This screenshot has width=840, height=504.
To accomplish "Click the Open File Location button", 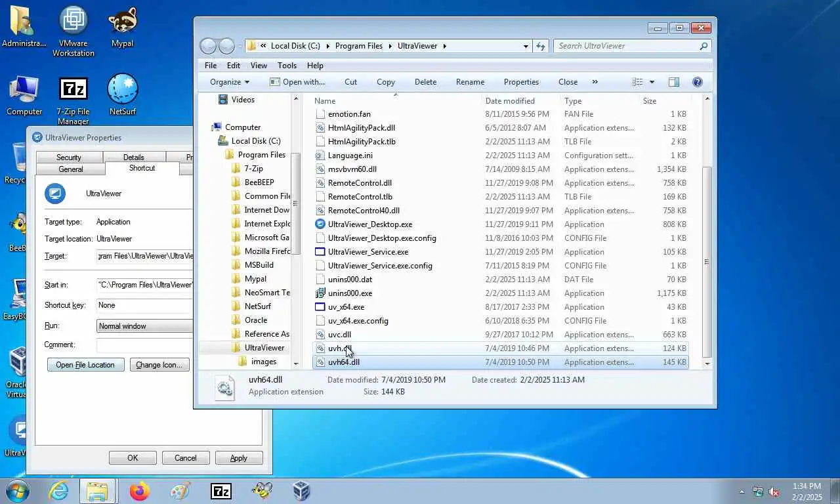I will pyautogui.click(x=85, y=365).
